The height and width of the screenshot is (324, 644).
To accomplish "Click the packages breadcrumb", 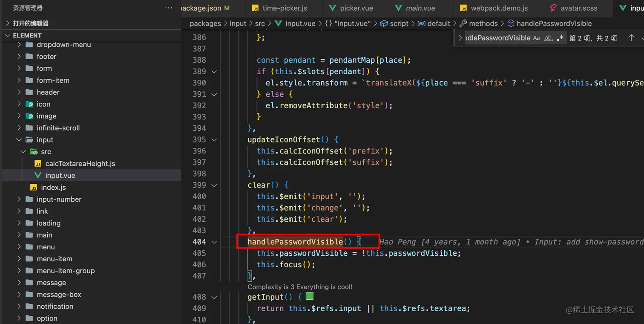I will [x=205, y=23].
